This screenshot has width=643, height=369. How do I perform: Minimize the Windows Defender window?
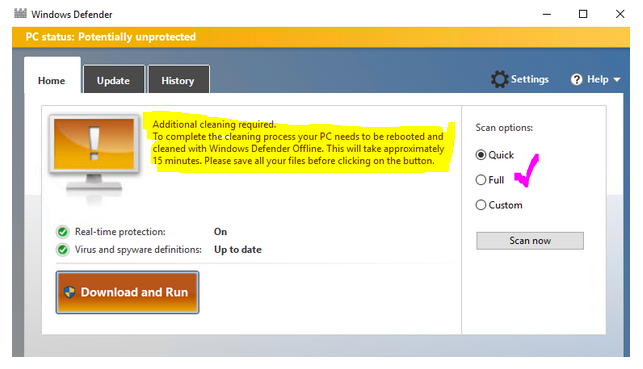tap(547, 14)
